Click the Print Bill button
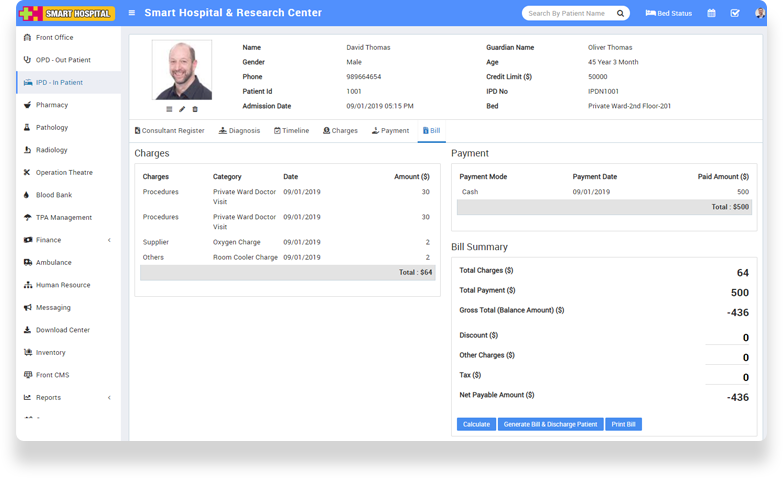Image resolution: width=783 pixels, height=478 pixels. [x=624, y=424]
